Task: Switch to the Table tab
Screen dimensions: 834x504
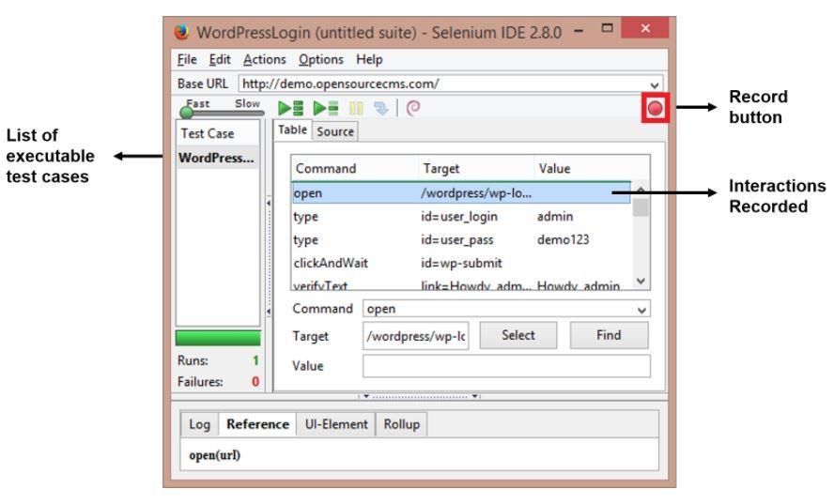Action: click(292, 130)
